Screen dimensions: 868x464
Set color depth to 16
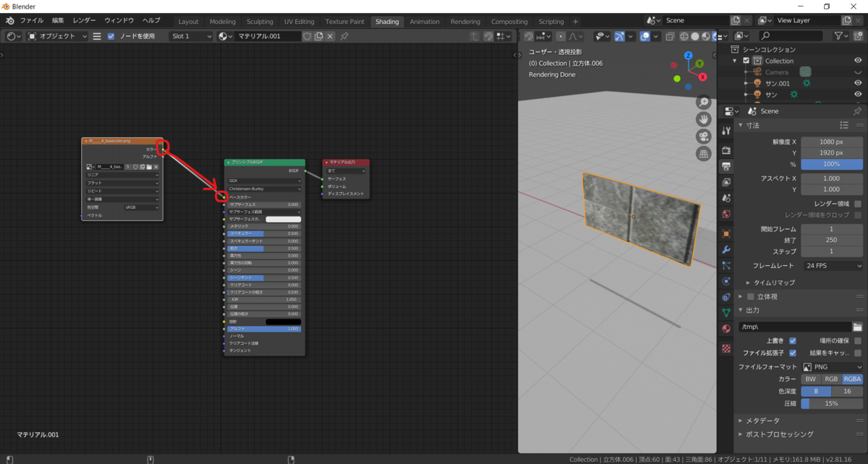pyautogui.click(x=848, y=391)
